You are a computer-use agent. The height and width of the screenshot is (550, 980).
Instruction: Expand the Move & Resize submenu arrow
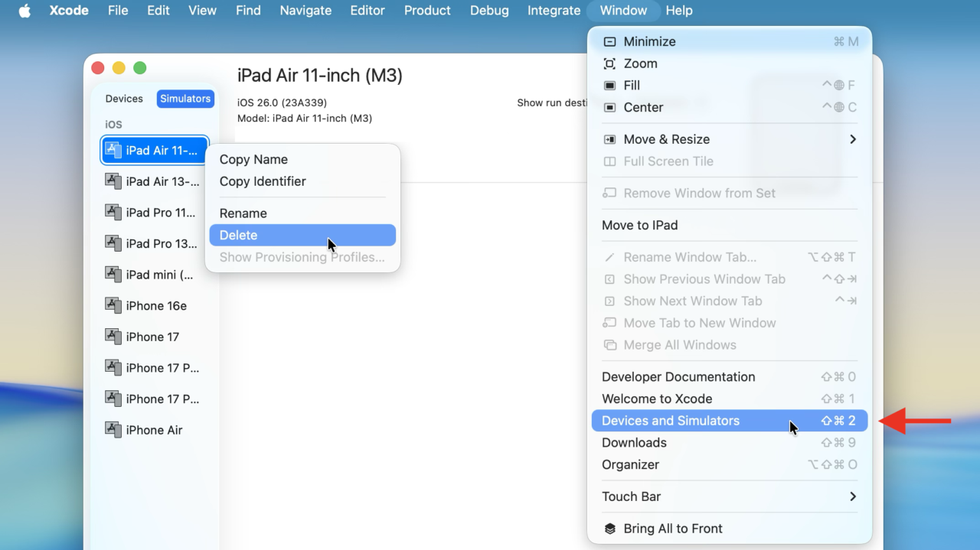coord(852,139)
